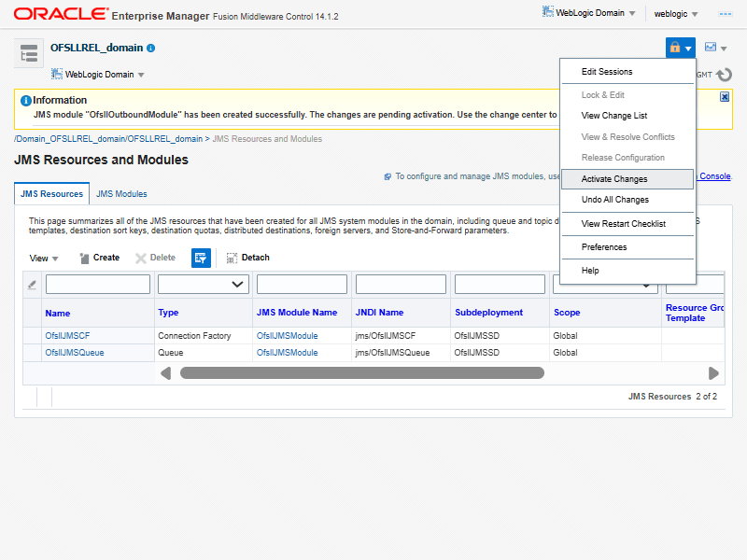Click the Name filter input field
The width and height of the screenshot is (747, 560).
point(98,285)
